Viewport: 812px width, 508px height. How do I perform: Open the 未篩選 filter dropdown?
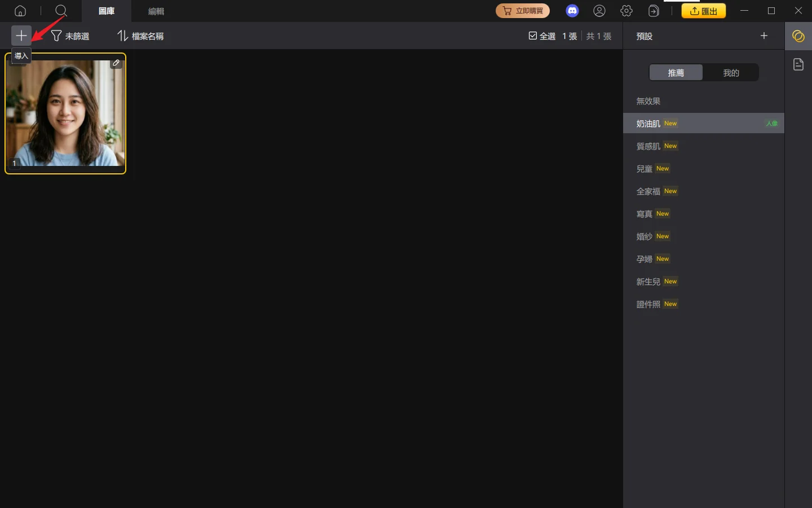tap(70, 36)
